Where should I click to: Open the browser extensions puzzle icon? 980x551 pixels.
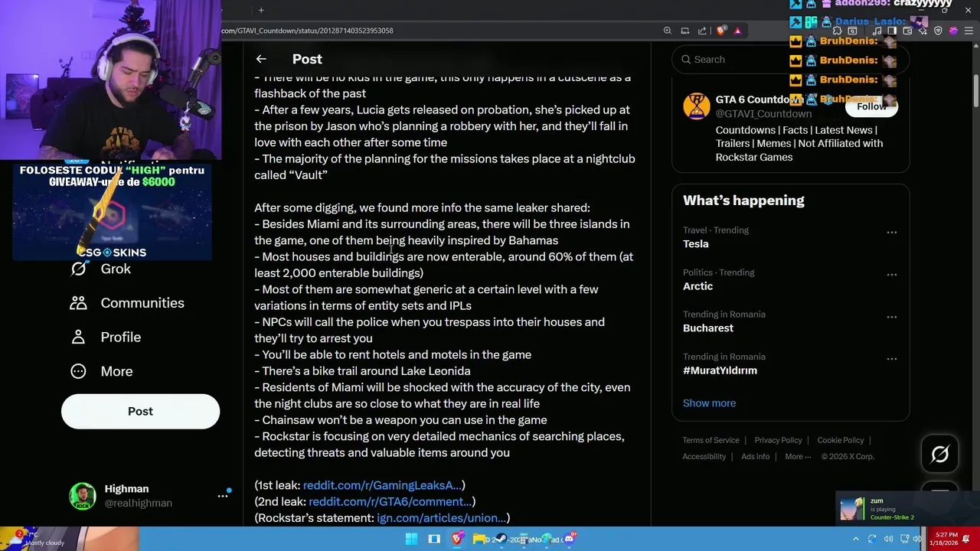[x=837, y=31]
